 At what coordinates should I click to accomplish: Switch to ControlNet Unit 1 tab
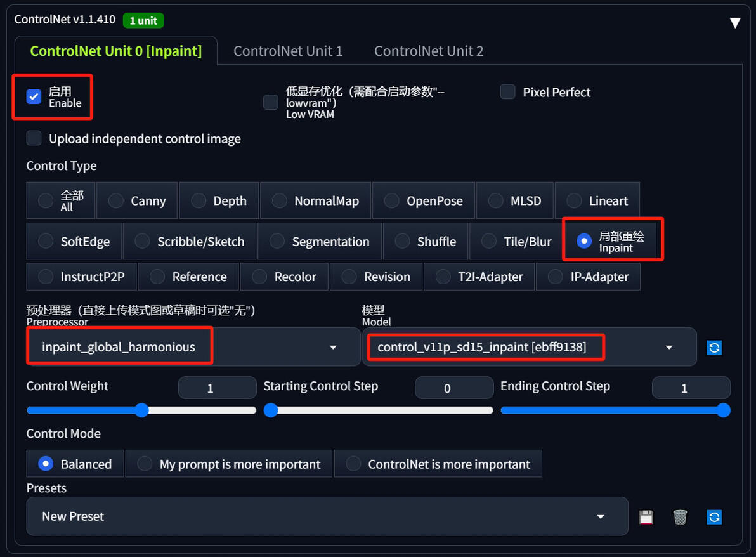288,51
